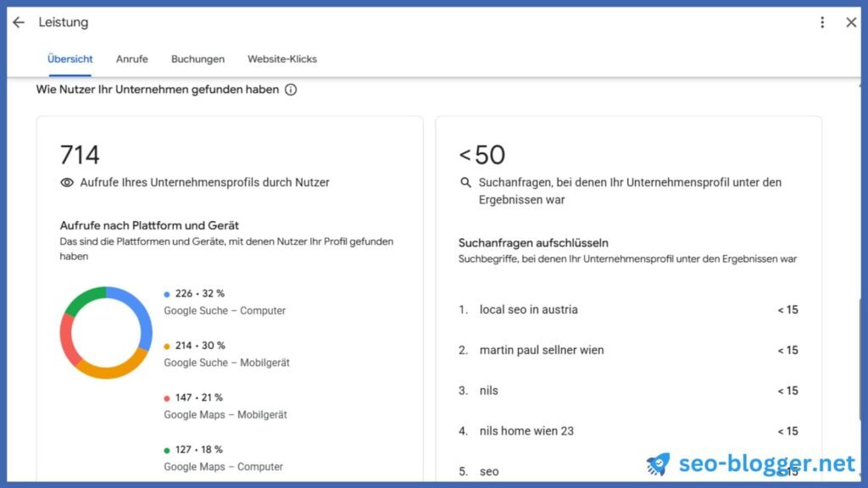Open the three-dot more options menu
The height and width of the screenshot is (488, 868).
pos(822,22)
